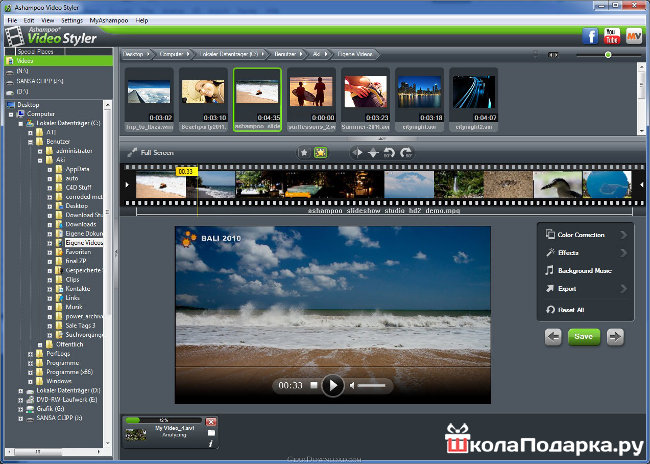
Task: Open the Edit menu
Action: pyautogui.click(x=29, y=20)
